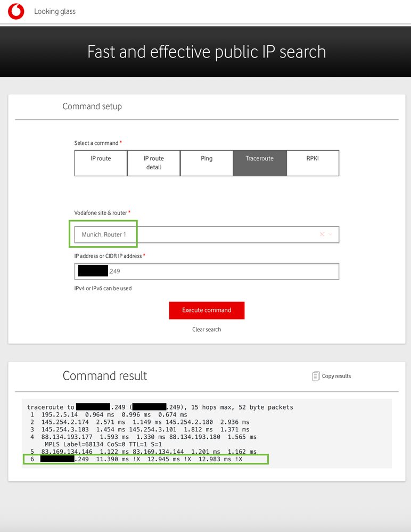Screen dimensions: 411x532
Task: Click hop 3 address 145.254.3.103
Action: pyautogui.click(x=65, y=430)
